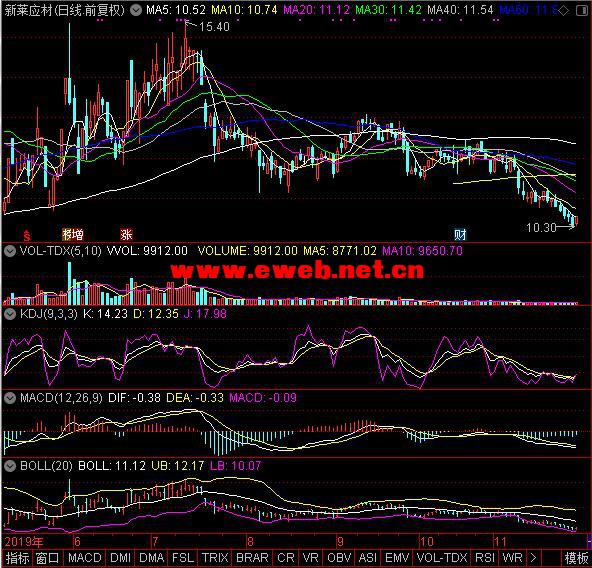Switch to the VOL-TDX bottom tab
The image size is (592, 568).
coord(442,558)
